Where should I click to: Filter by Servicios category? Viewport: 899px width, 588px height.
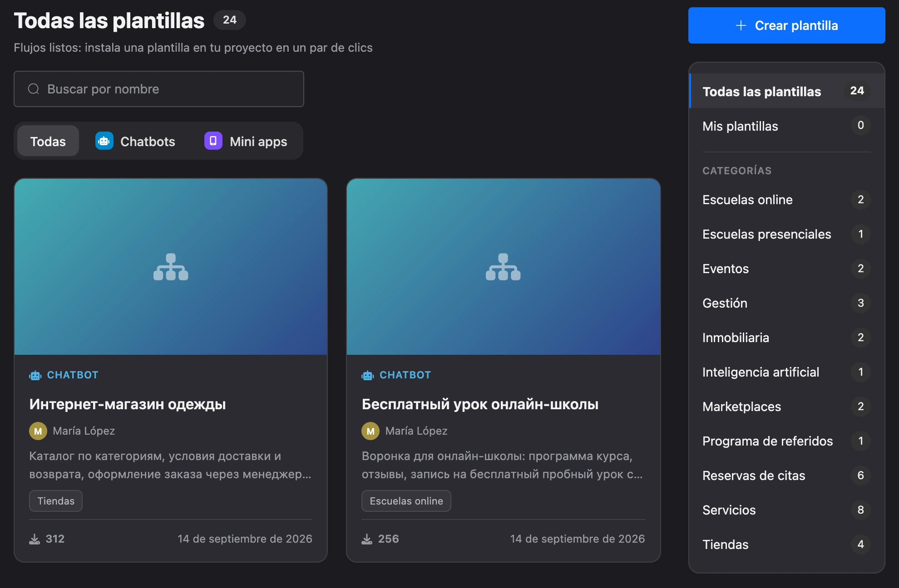click(786, 510)
